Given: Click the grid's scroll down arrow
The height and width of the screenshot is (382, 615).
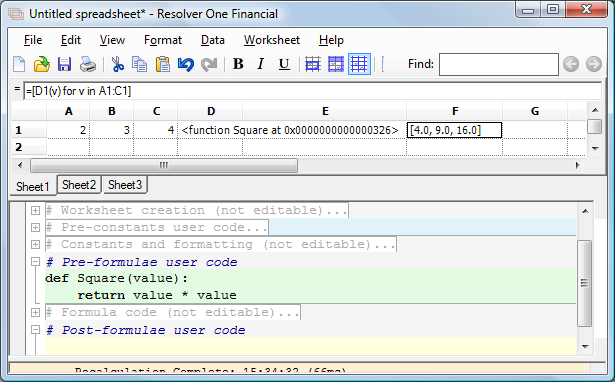Looking at the screenshot, I should click(595, 149).
